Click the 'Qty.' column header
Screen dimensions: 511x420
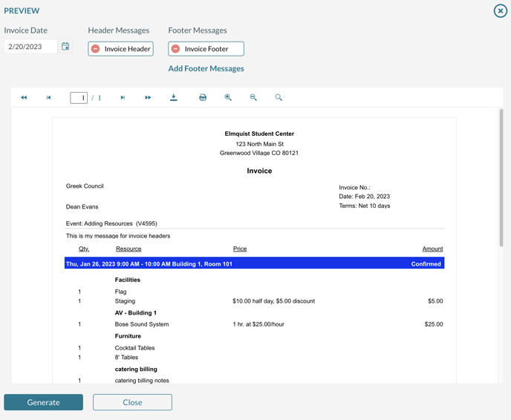(x=84, y=249)
